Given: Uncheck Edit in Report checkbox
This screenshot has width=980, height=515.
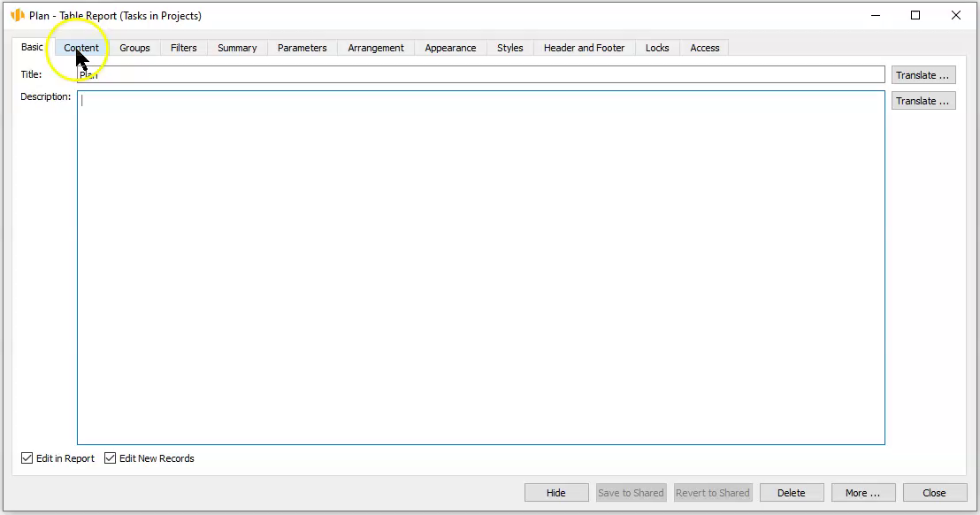Looking at the screenshot, I should 27,458.
